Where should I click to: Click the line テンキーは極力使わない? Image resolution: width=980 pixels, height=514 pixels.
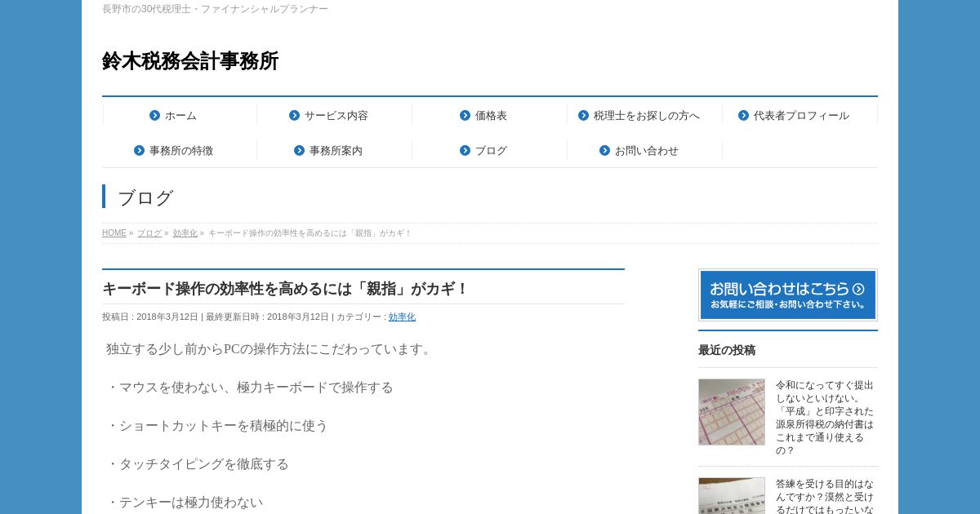coord(185,503)
